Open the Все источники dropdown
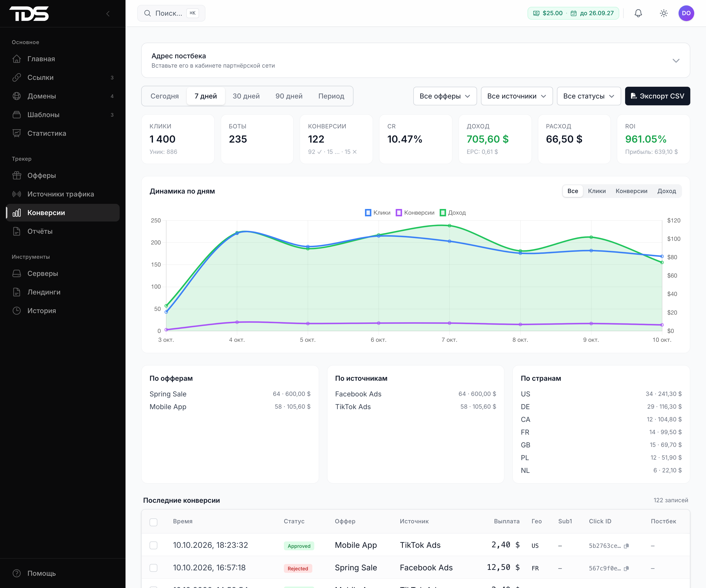 point(517,96)
